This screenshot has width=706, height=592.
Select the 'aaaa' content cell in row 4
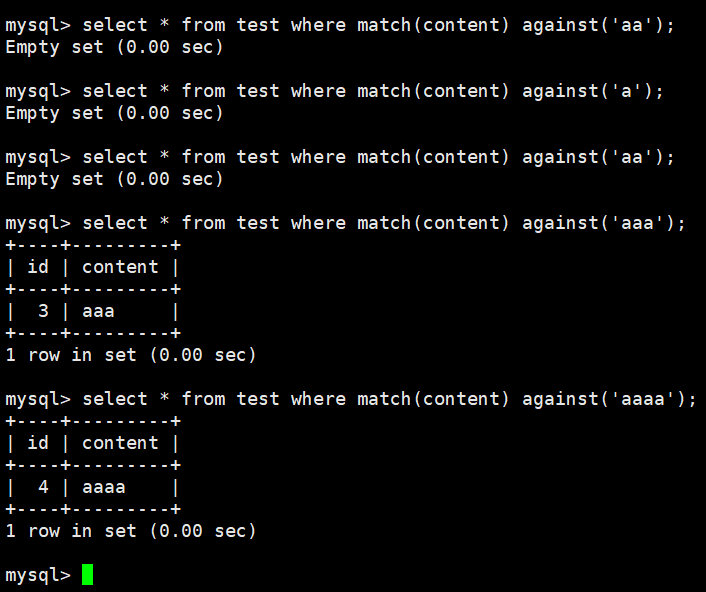pyautogui.click(x=104, y=487)
